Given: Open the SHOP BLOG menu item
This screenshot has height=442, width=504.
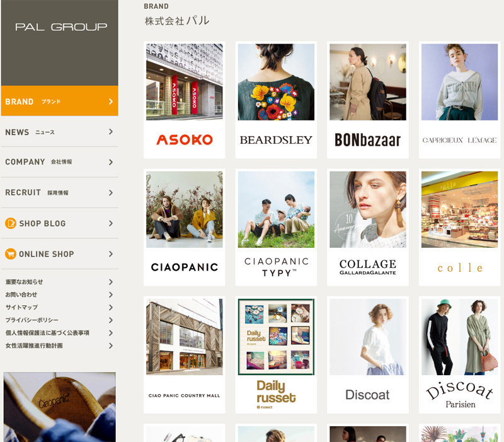Looking at the screenshot, I should click(x=60, y=223).
